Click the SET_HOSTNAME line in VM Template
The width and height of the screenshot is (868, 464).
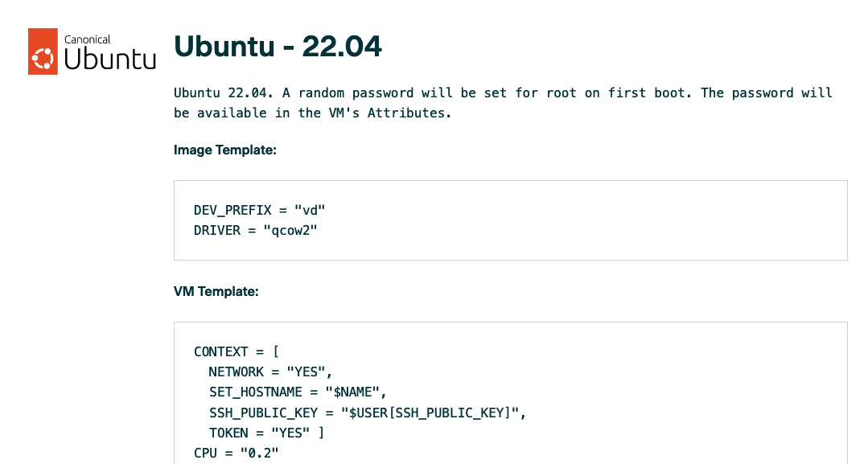[298, 392]
